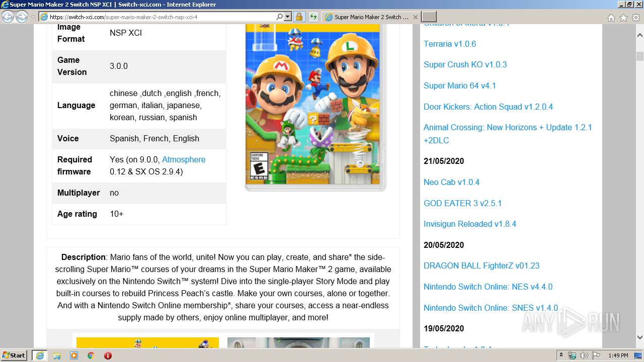This screenshot has width=644, height=362.
Task: Click the bold Description heading
Action: 84,257
